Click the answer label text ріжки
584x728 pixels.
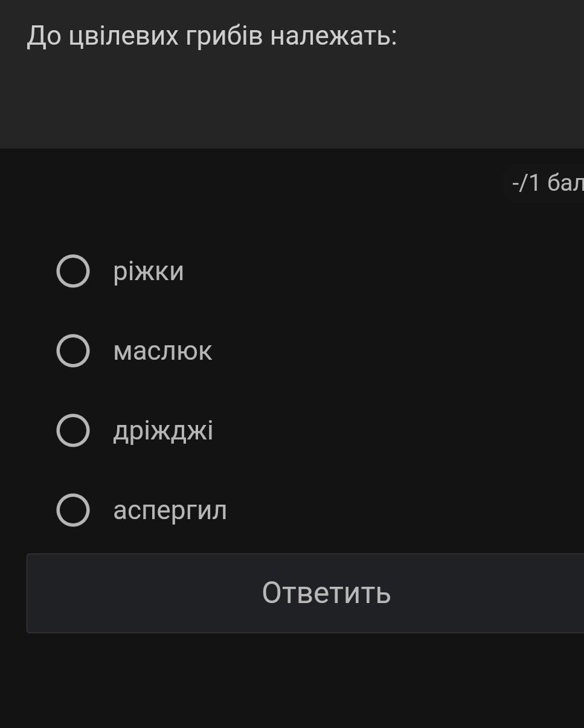pos(149,271)
